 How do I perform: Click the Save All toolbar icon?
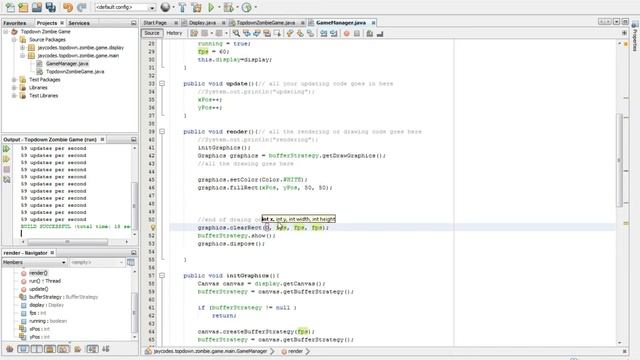pyautogui.click(x=51, y=7)
